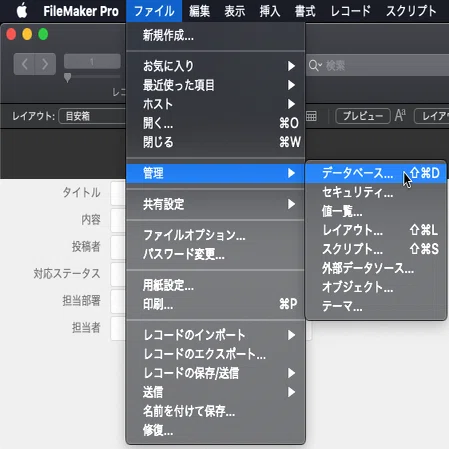Viewport: 449px width, 449px height.
Task: Open ファイルオプション... dialog
Action: click(216, 235)
